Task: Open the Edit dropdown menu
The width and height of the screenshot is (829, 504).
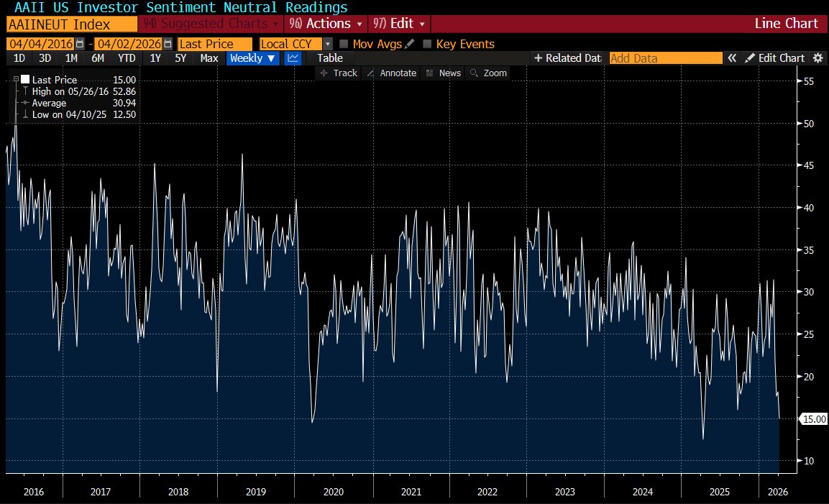Action: coord(399,24)
